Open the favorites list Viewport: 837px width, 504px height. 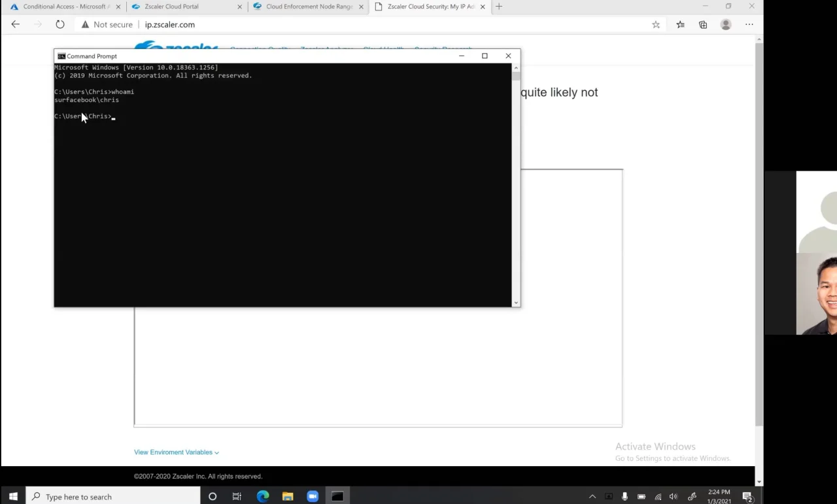pyautogui.click(x=680, y=25)
